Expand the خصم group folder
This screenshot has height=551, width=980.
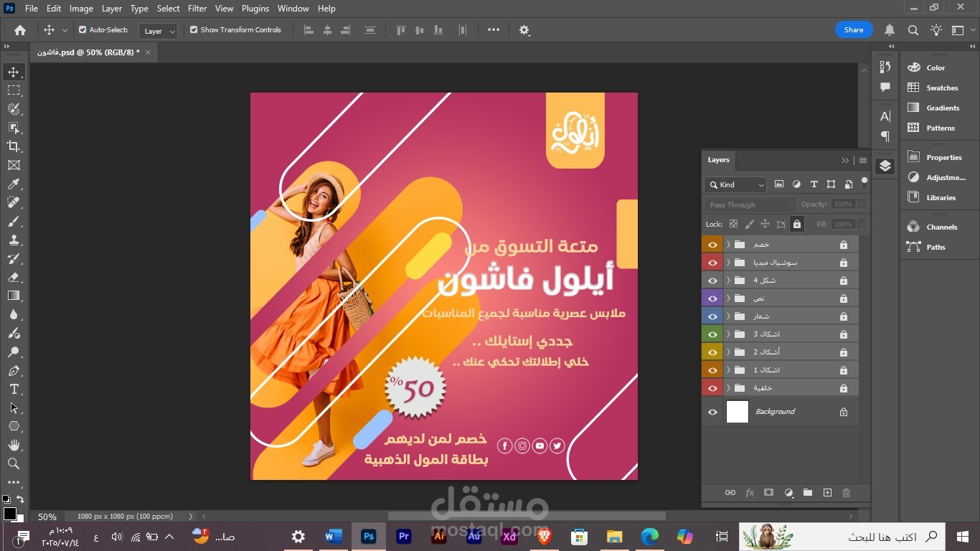click(x=728, y=245)
